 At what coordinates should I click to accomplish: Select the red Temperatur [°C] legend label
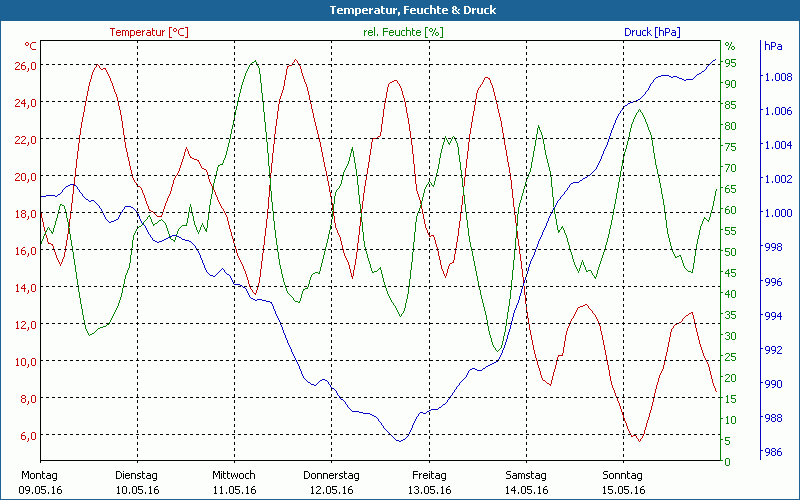click(x=149, y=32)
